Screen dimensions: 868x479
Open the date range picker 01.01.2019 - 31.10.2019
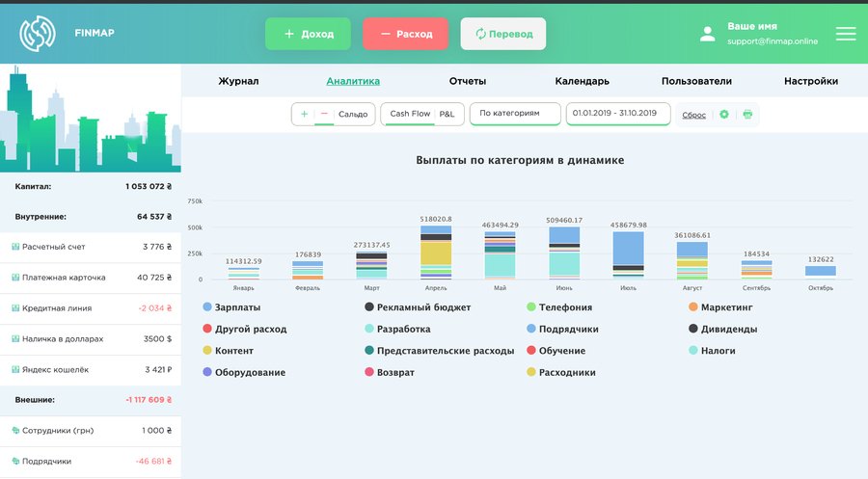tap(618, 114)
